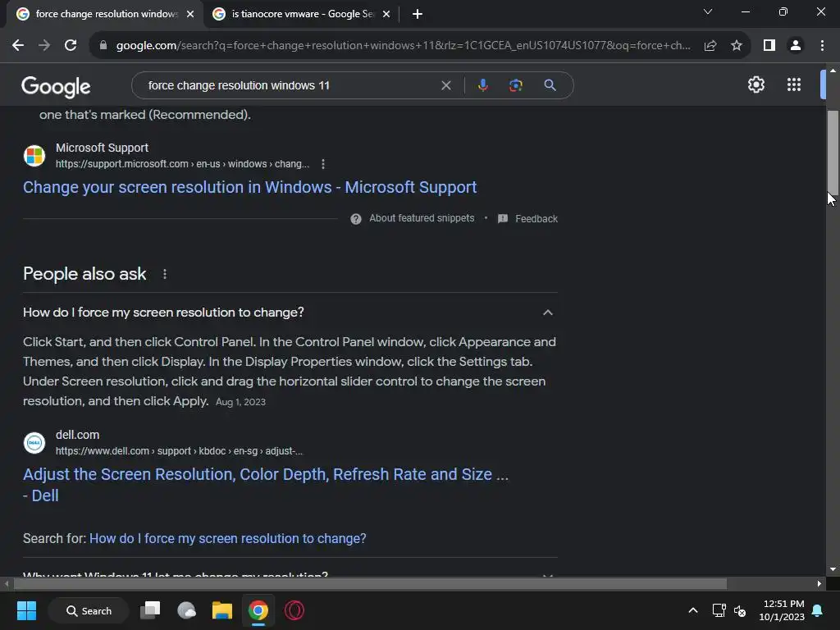Reload the current page
Viewport: 840px width, 630px height.
click(x=71, y=46)
